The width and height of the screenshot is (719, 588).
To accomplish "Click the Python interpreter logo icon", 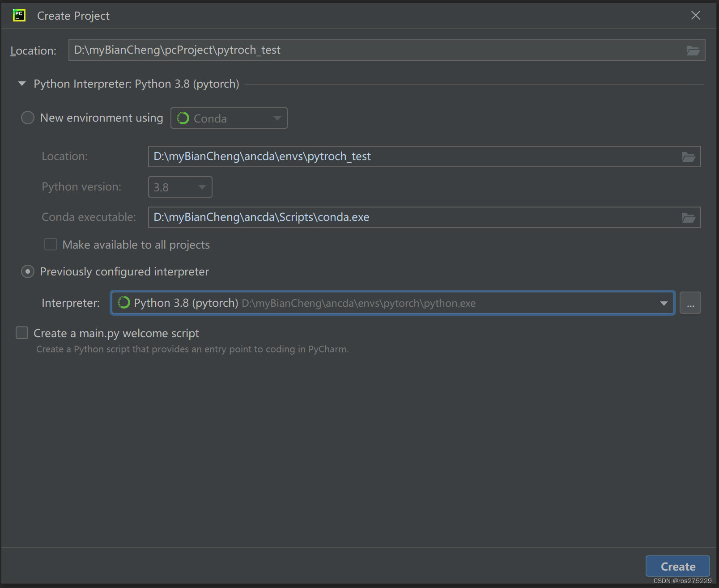I will point(123,303).
